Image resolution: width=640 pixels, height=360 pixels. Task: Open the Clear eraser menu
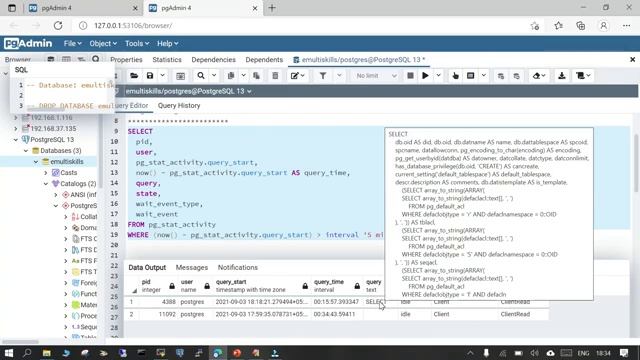(x=539, y=76)
